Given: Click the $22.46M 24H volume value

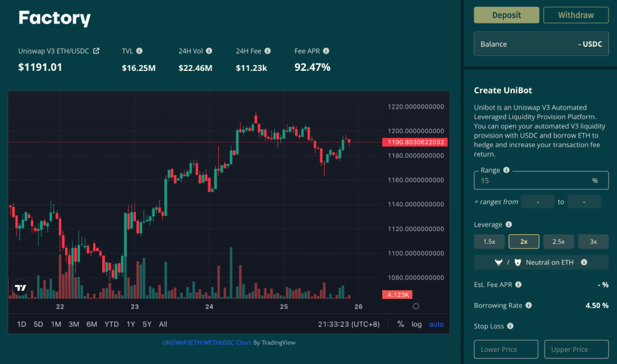Looking at the screenshot, I should point(195,68).
